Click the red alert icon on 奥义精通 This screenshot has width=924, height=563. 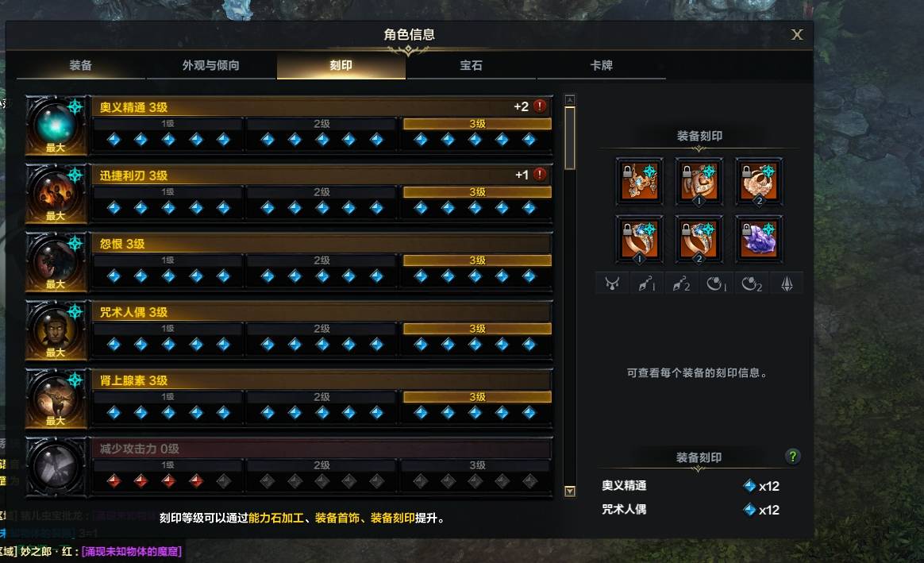pos(540,106)
